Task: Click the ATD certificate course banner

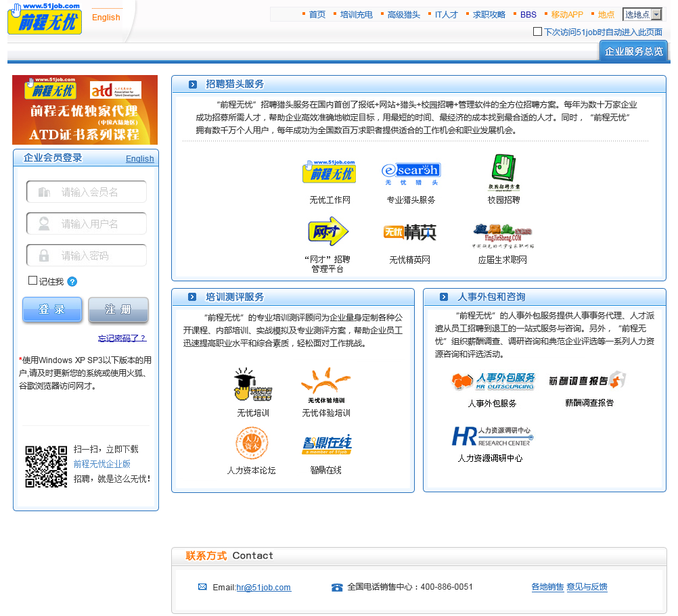Action: click(85, 110)
